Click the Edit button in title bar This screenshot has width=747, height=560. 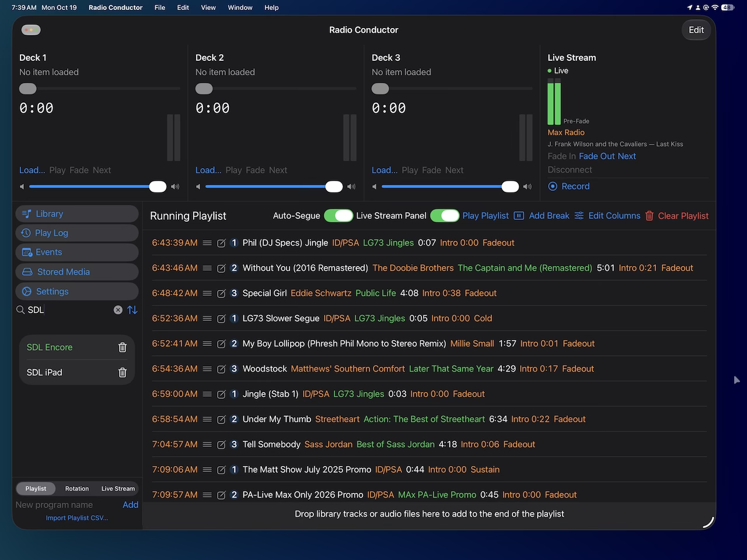coord(696,30)
